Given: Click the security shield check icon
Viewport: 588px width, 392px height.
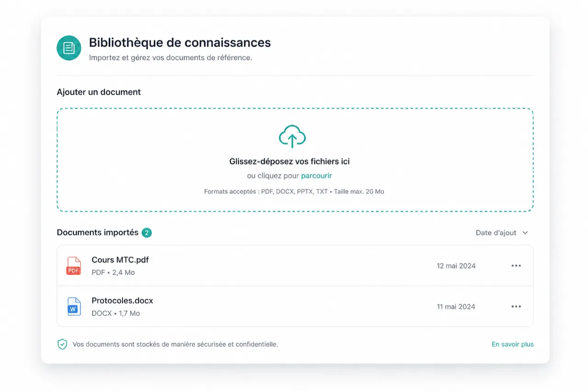Looking at the screenshot, I should click(62, 344).
